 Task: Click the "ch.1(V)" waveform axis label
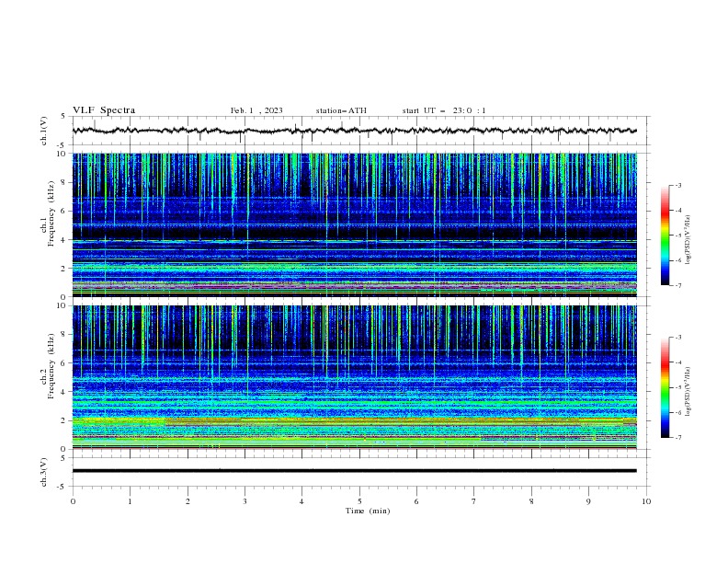(44, 131)
